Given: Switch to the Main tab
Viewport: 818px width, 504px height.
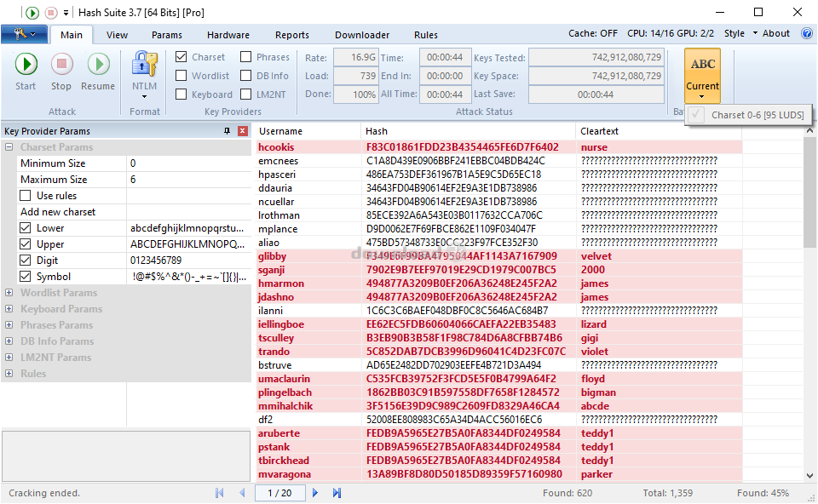Looking at the screenshot, I should pos(72,35).
